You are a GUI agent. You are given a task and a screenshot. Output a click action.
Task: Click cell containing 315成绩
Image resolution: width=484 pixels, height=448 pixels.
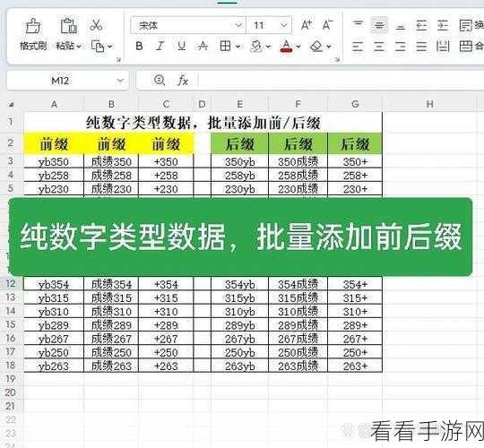[x=298, y=297]
